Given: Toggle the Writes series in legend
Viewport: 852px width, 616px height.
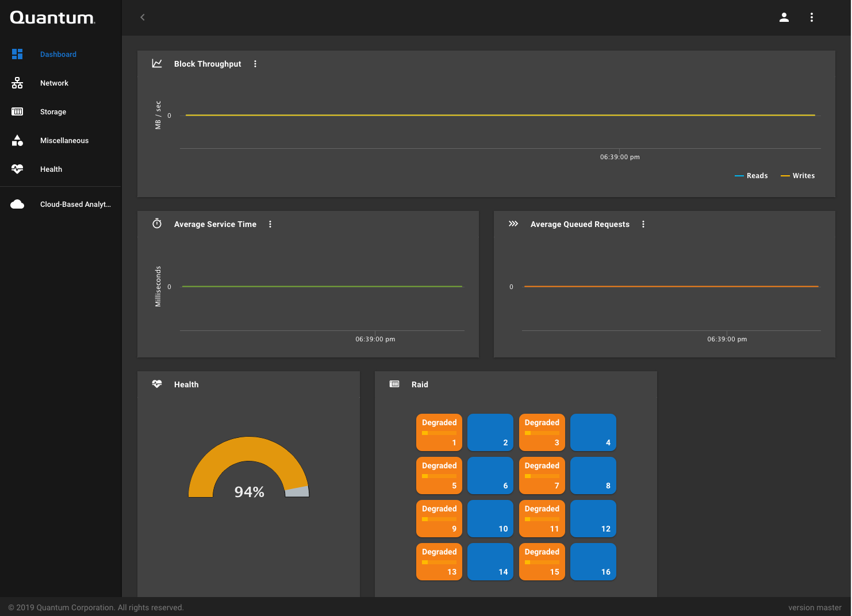Looking at the screenshot, I should (x=797, y=176).
